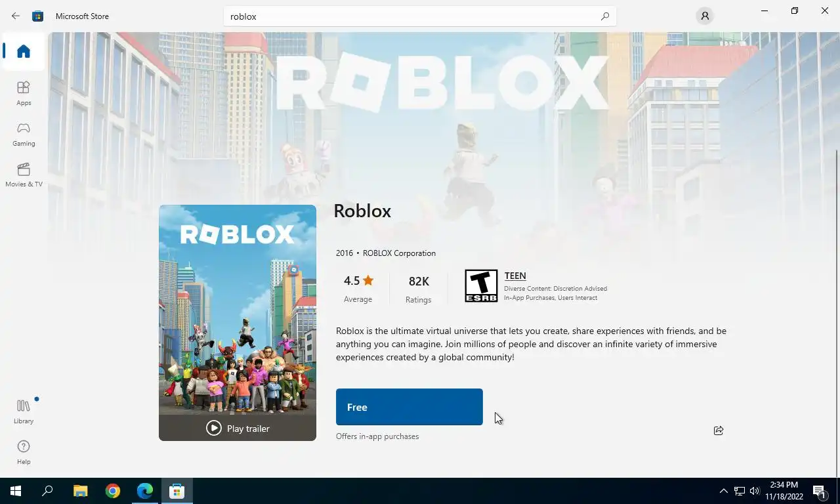This screenshot has width=840, height=504.
Task: Open Help in sidebar
Action: pyautogui.click(x=24, y=452)
